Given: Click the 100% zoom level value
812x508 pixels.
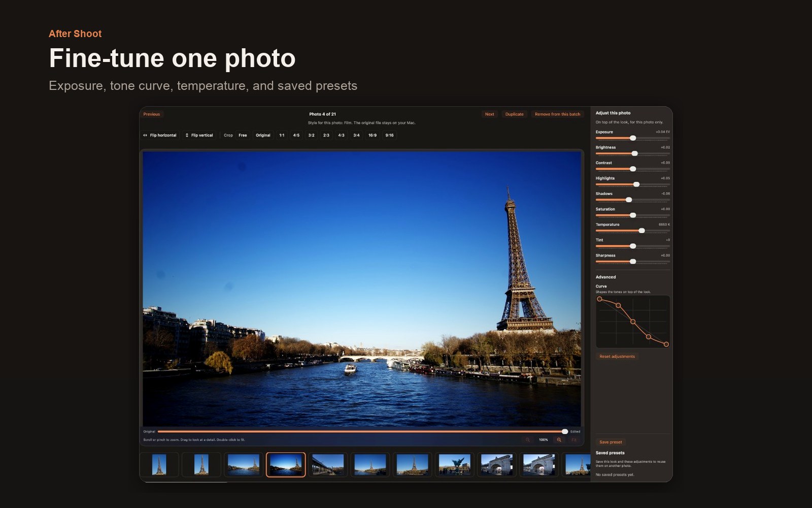Looking at the screenshot, I should (x=543, y=440).
